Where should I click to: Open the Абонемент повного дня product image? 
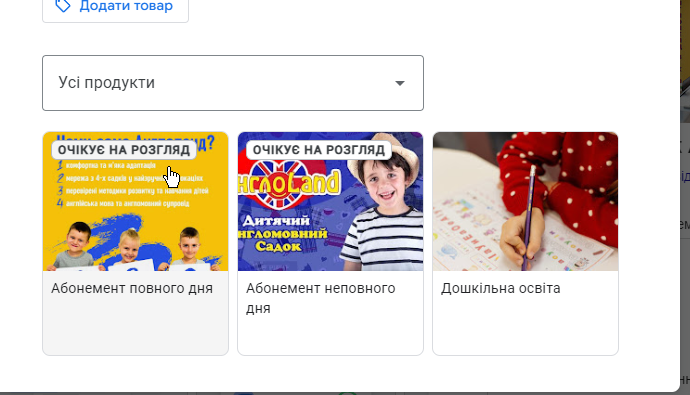click(x=136, y=201)
